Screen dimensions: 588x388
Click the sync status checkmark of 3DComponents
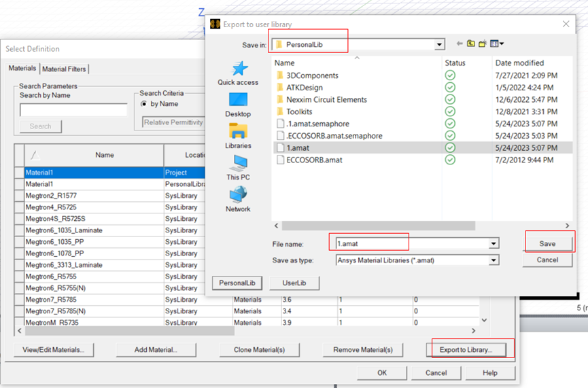tap(450, 75)
